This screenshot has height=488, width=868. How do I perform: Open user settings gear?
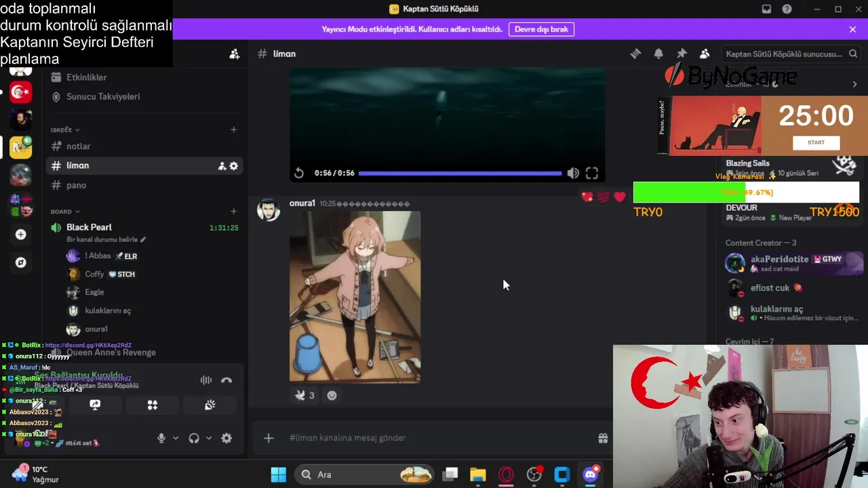(226, 438)
